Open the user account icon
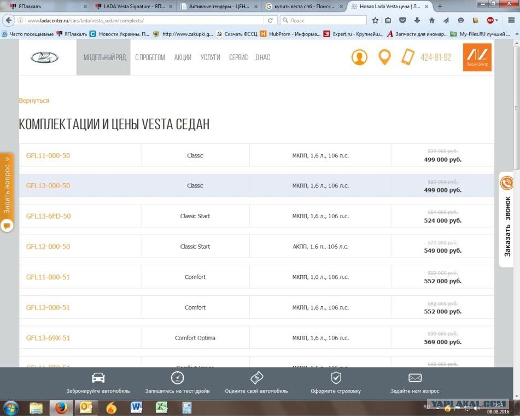Screen dimensions: 520x420 (359, 57)
